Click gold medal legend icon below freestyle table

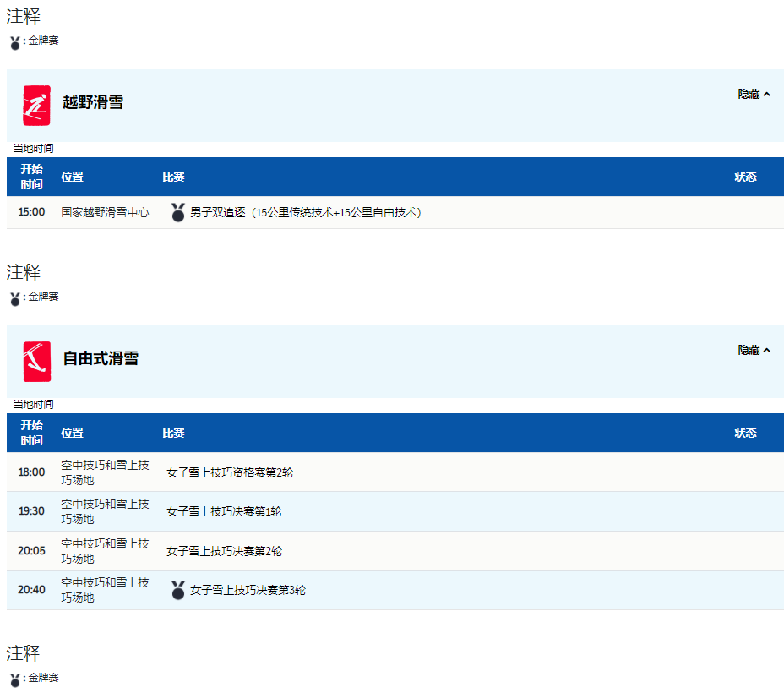click(x=15, y=679)
